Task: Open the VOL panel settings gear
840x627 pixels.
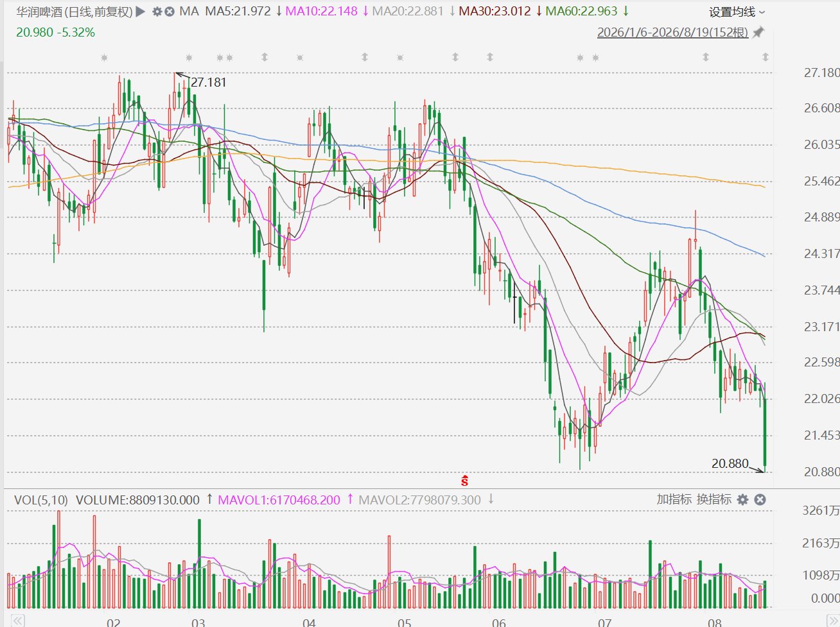Action: click(743, 499)
